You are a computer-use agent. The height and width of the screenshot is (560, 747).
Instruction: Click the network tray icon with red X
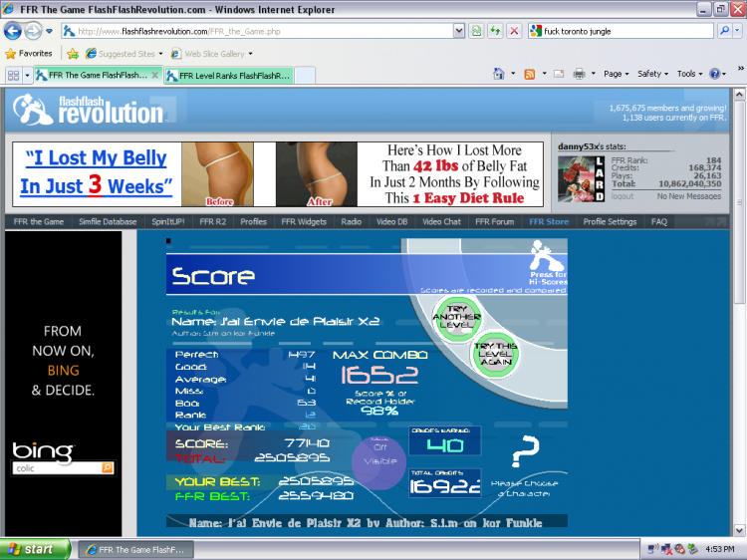[667, 550]
